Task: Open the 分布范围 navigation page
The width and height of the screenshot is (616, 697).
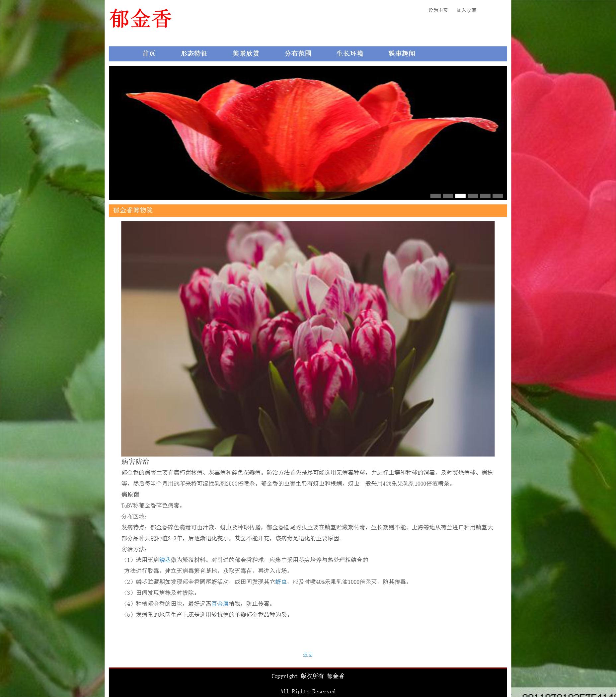Action: pyautogui.click(x=298, y=53)
